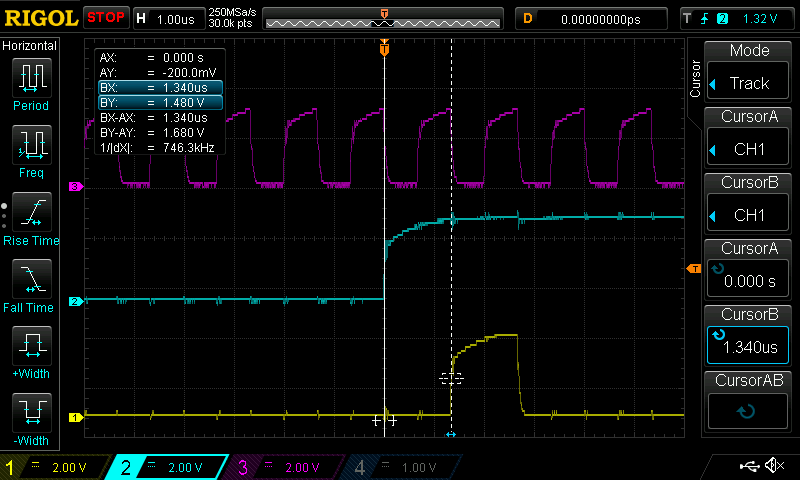Click the USB connection status icon
800x480 pixels.
(x=749, y=466)
